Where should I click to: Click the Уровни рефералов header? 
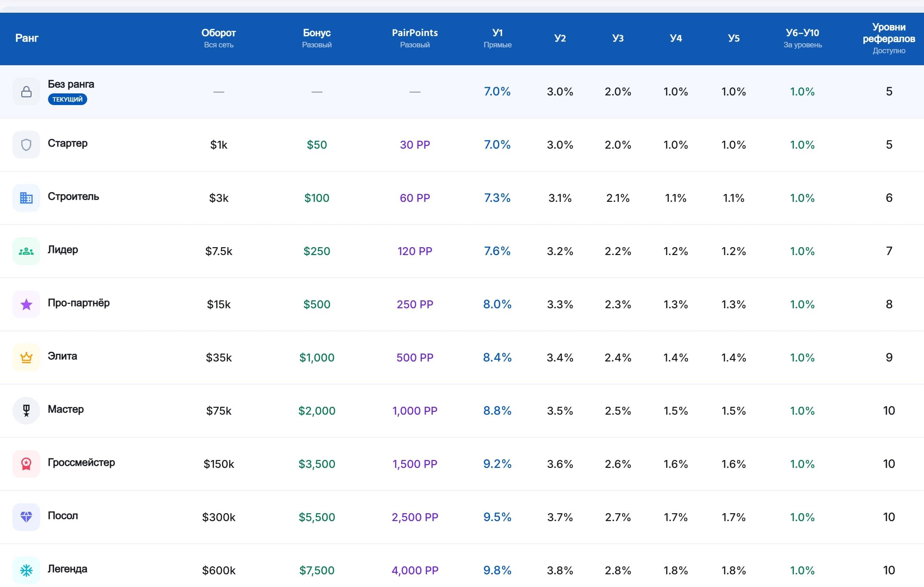click(x=889, y=38)
